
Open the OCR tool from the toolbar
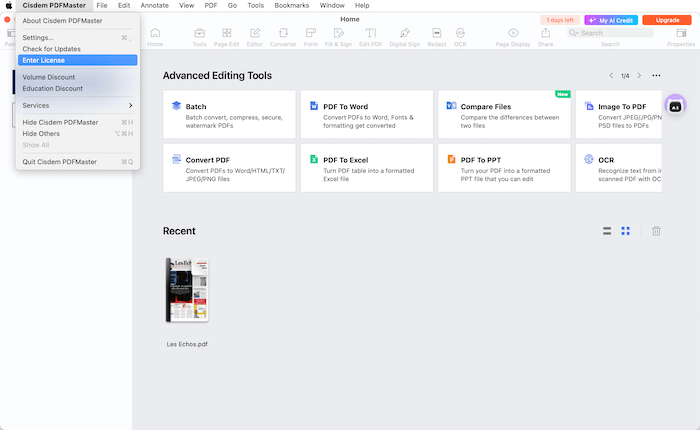pyautogui.click(x=460, y=34)
